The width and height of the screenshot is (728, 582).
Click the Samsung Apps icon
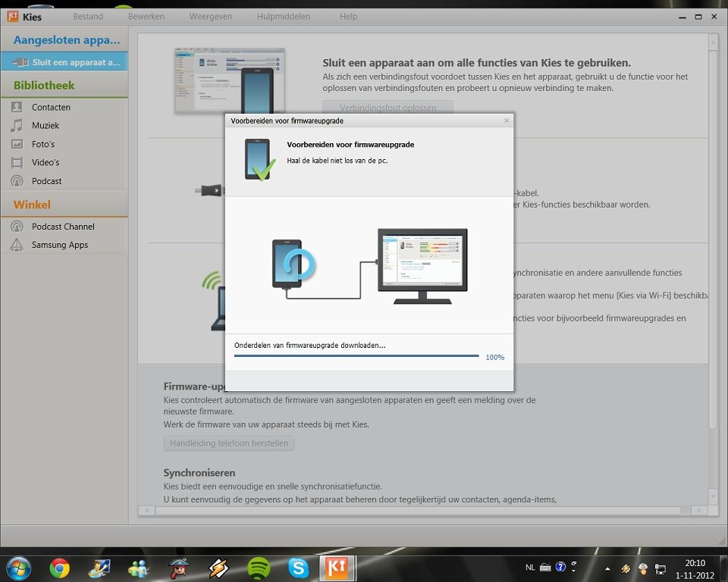17,245
